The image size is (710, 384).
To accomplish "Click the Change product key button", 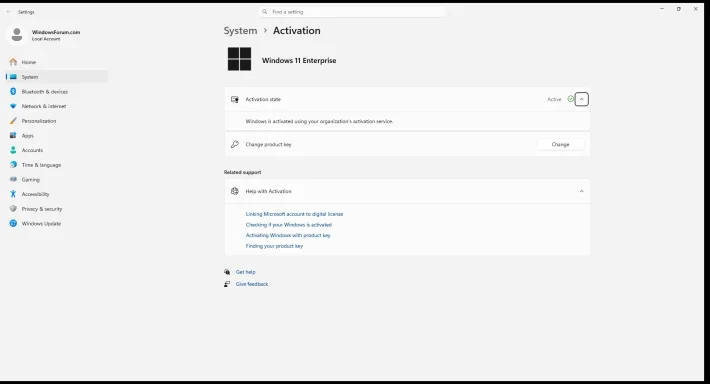I will point(561,144).
